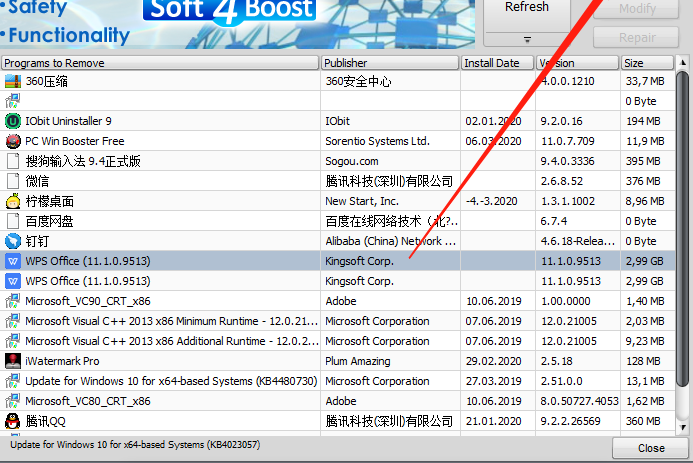Select the 360压缩 program name
This screenshot has width=693, height=463.
pos(46,81)
